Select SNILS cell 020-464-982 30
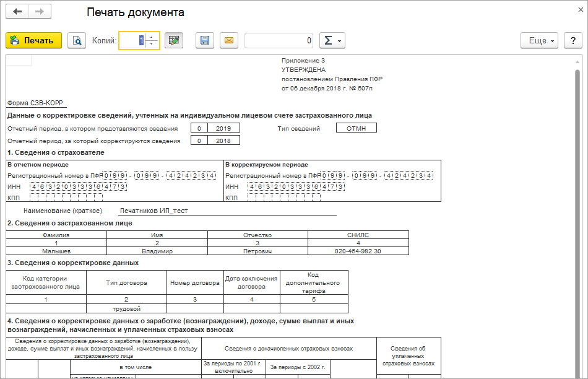 (x=358, y=251)
